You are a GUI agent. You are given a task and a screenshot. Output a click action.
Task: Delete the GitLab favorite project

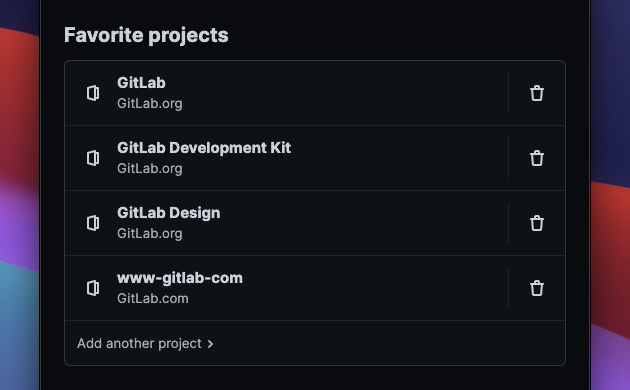click(537, 93)
